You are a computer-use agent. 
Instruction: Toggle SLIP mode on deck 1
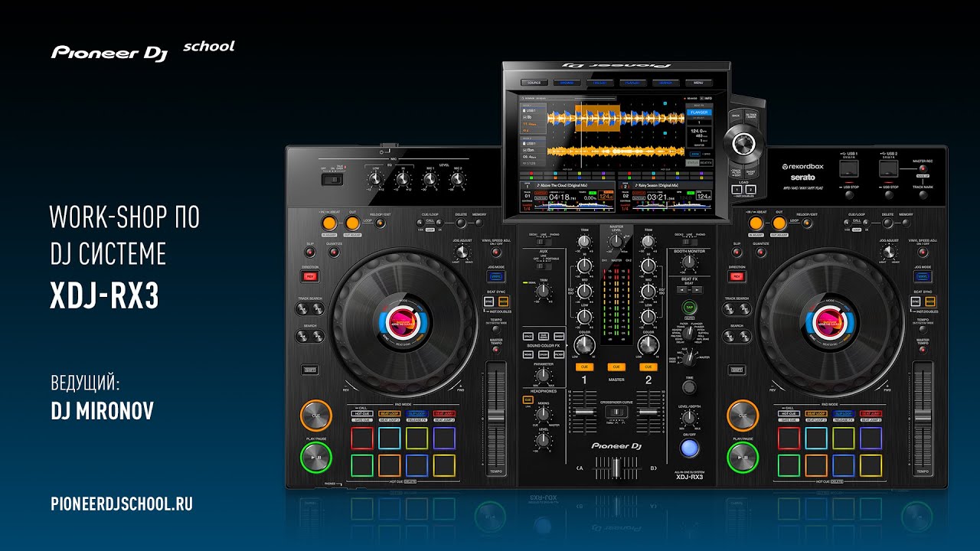point(311,252)
